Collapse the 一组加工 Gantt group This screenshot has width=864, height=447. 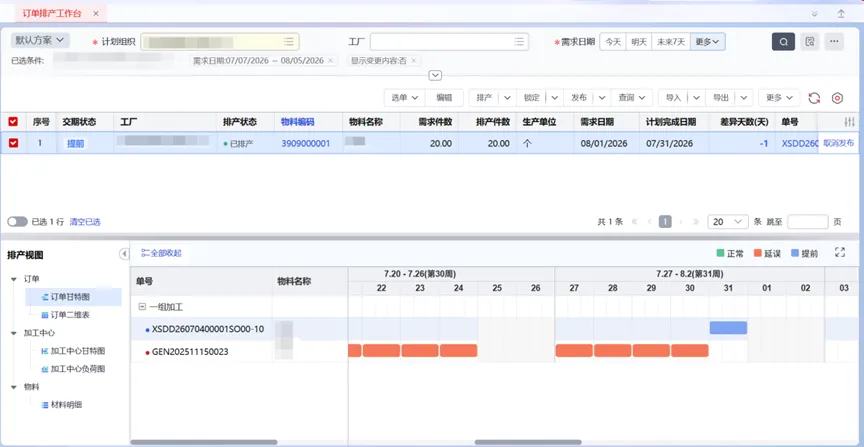(x=142, y=307)
